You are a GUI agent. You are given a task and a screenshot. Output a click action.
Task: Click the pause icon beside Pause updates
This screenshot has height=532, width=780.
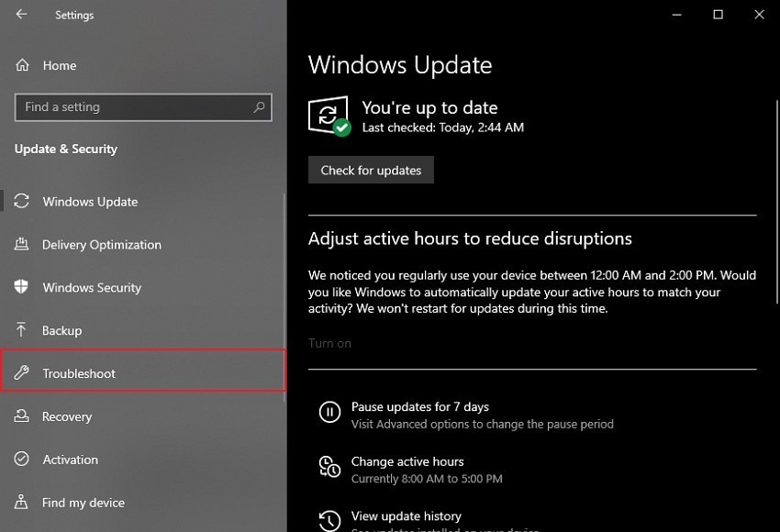(329, 412)
